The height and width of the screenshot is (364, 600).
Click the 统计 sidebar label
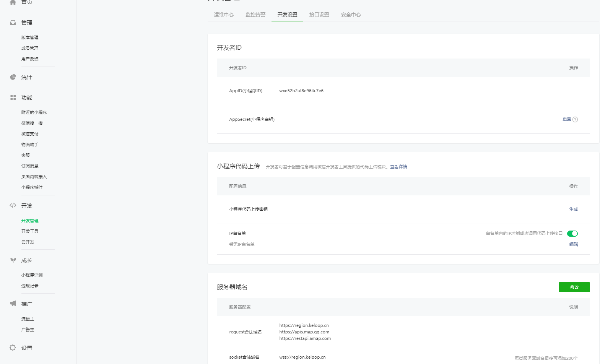point(27,77)
